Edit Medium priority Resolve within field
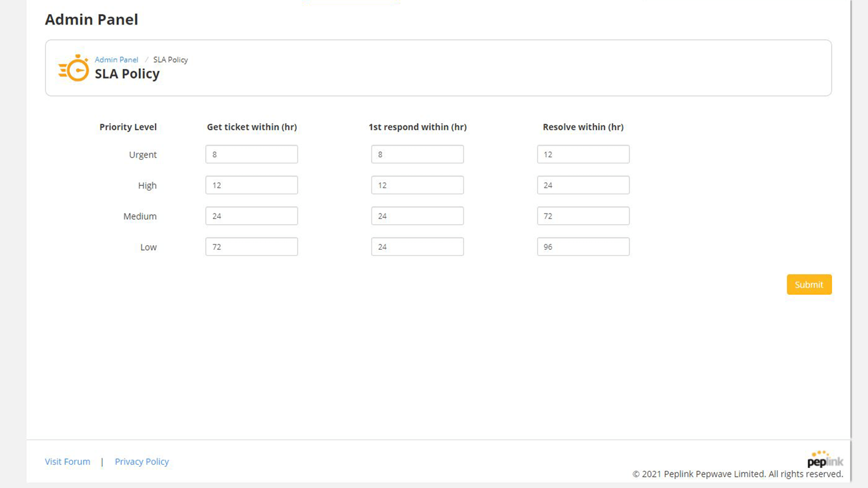Screen dimensions: 868x488 coord(583,216)
